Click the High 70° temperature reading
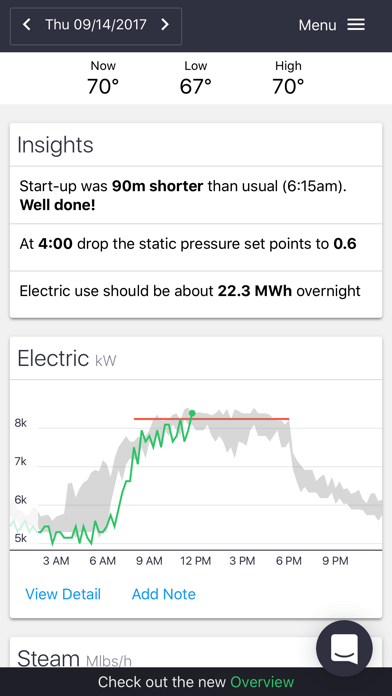 tap(288, 79)
